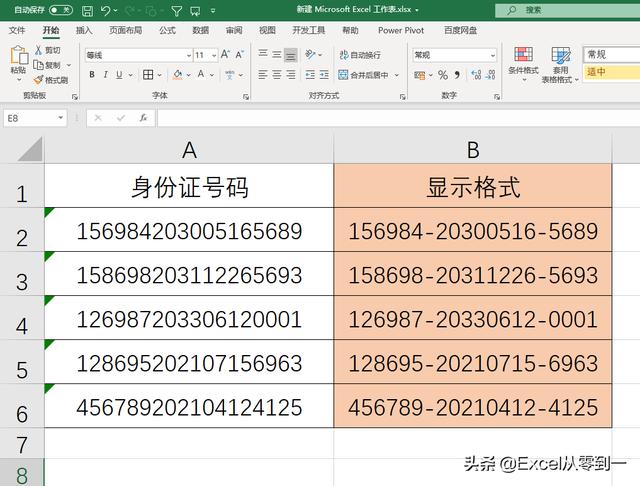Image resolution: width=640 pixels, height=486 pixels.
Task: Switch to the Power Pivot tab
Action: pos(401,30)
